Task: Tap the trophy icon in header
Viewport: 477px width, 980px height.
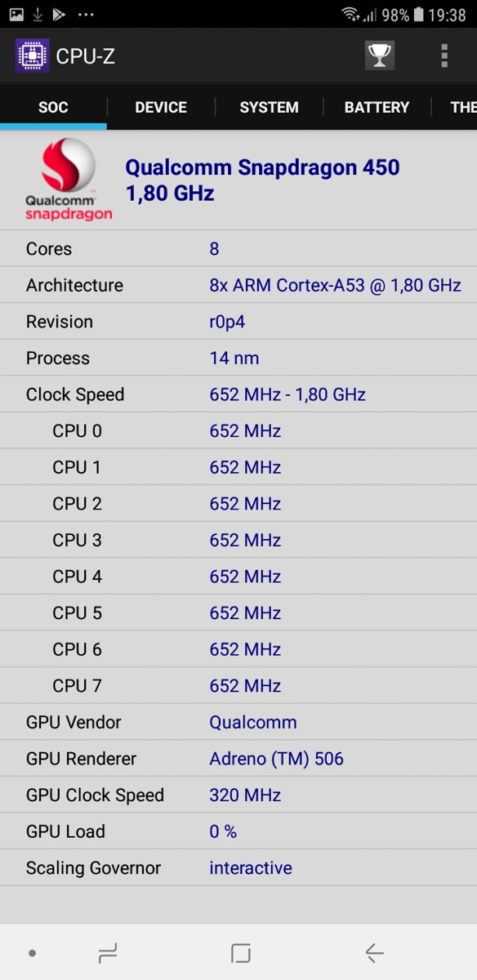Action: click(379, 56)
